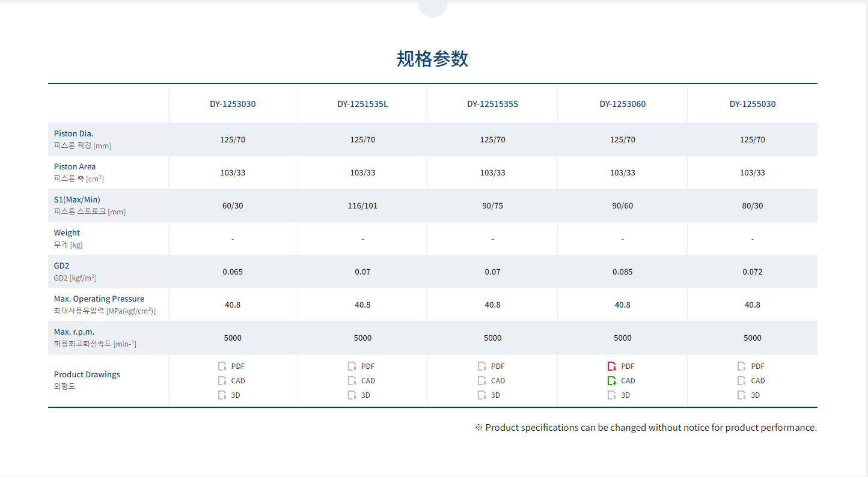
Task: Select 5000 r.p.m. value for DY-1253060
Action: click(x=622, y=338)
